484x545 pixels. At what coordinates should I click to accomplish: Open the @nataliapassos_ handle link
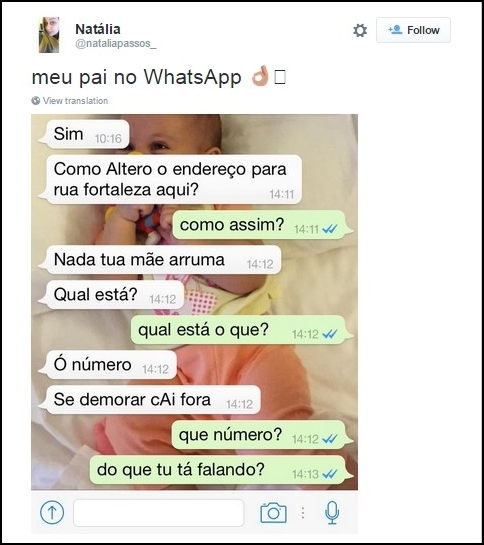click(x=116, y=43)
